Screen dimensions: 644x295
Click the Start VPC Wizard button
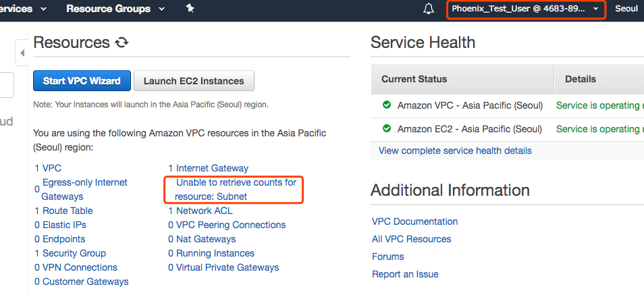tap(82, 81)
